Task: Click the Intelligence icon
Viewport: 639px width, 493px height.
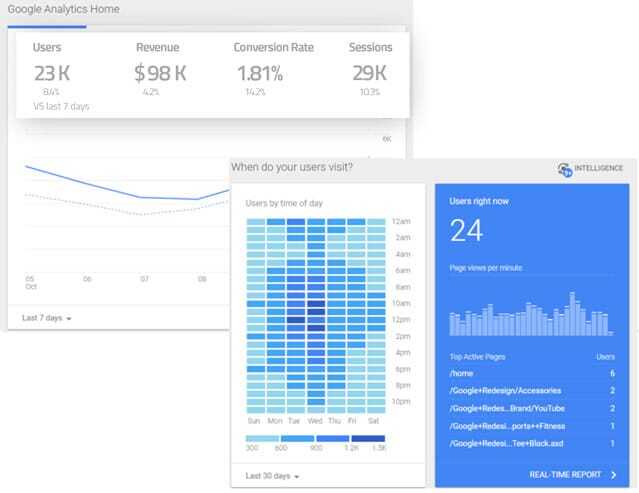Action: click(x=565, y=169)
